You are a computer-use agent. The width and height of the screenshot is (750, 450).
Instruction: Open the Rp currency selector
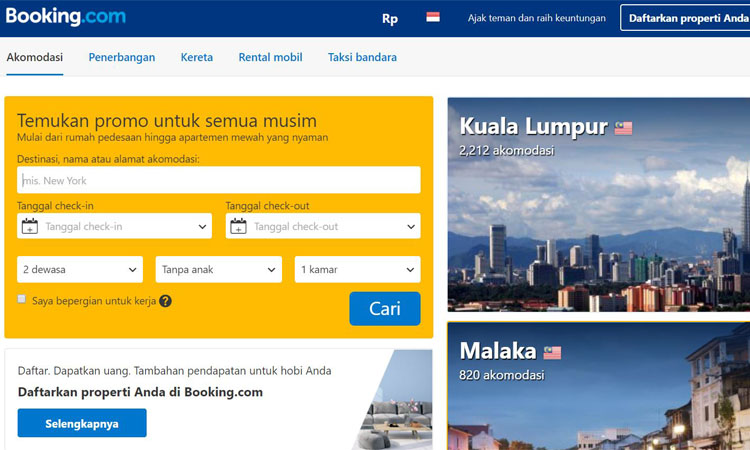(x=390, y=19)
